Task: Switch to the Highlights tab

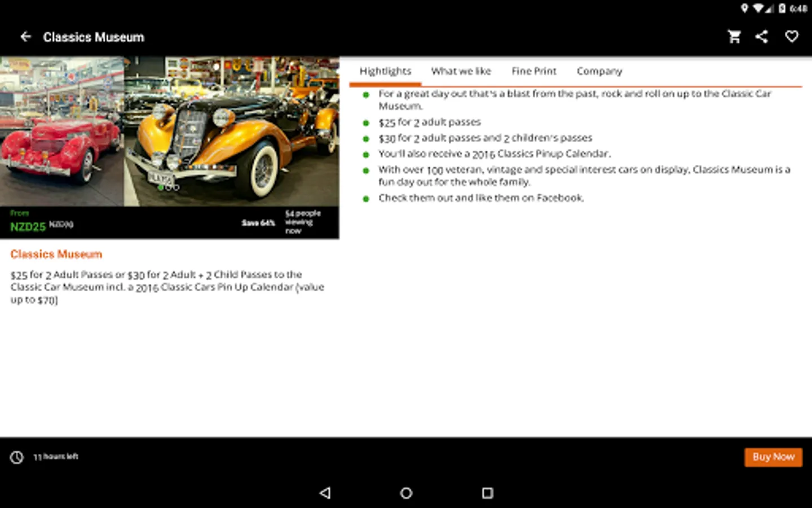Action: tap(385, 71)
